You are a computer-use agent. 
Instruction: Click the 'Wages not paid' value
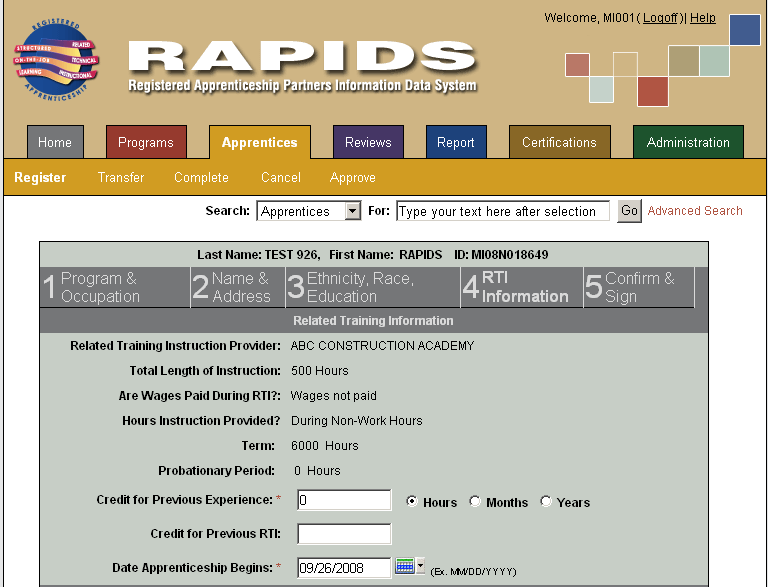(334, 396)
